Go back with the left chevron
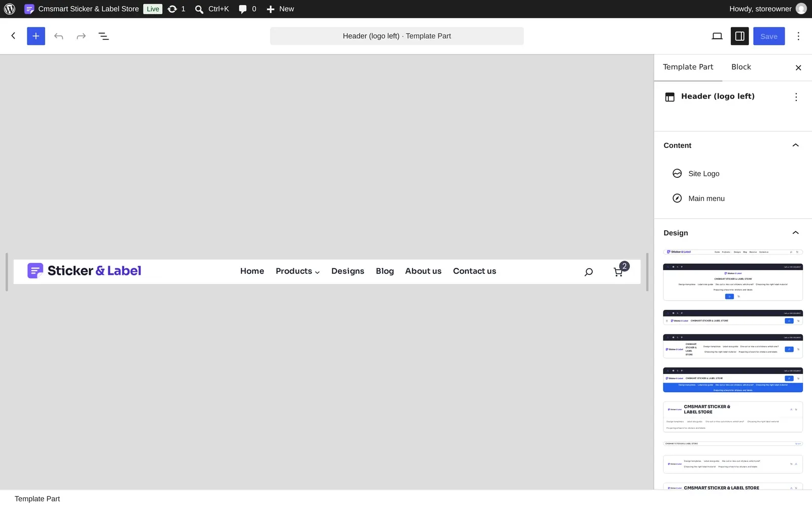The height and width of the screenshot is (508, 812). (x=14, y=36)
